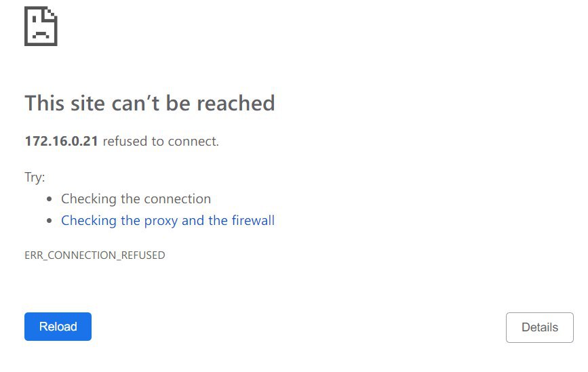Click the "Checking the connection" suggestion

[136, 199]
